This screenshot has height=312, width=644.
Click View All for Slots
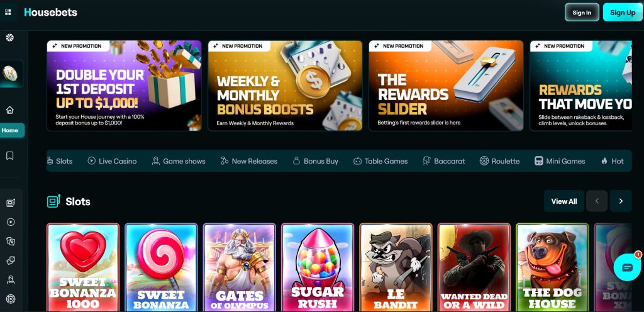[x=564, y=201]
